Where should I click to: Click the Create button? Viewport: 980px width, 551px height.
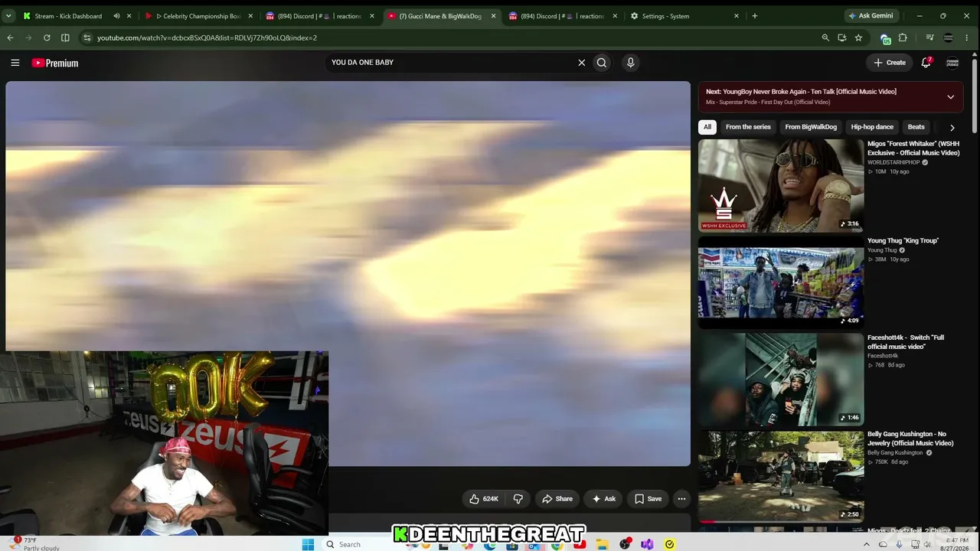[890, 63]
